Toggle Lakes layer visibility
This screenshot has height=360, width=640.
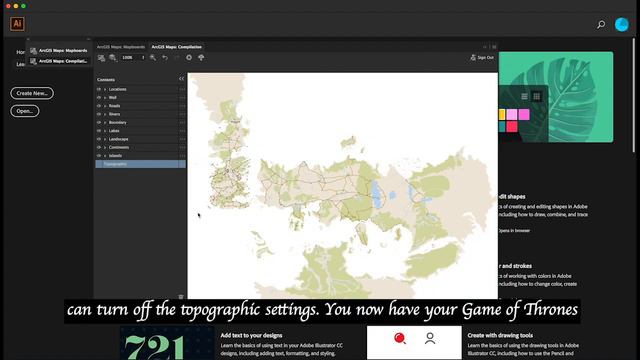tap(99, 131)
